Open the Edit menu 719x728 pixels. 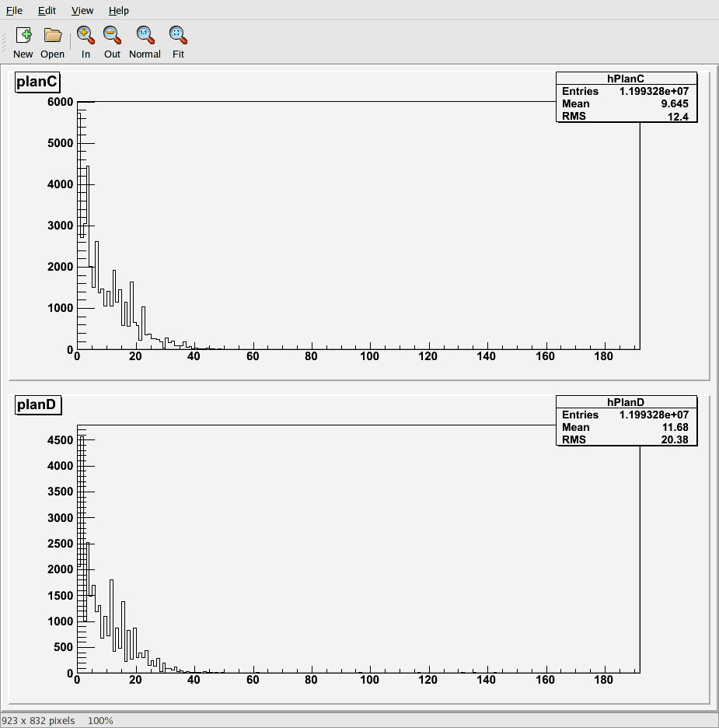click(47, 10)
